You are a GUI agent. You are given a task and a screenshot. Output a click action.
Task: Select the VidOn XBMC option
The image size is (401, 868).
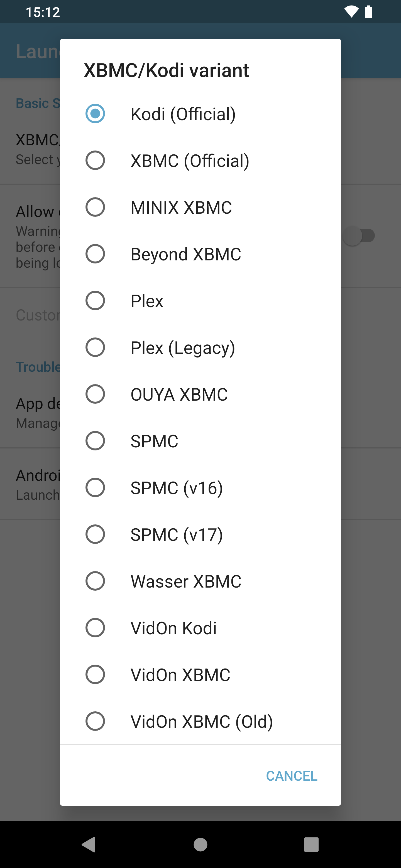[95, 675]
